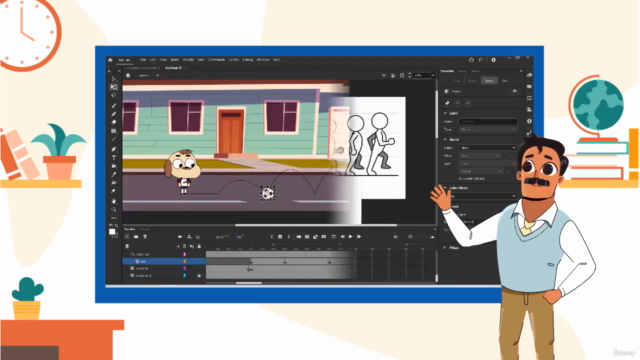The height and width of the screenshot is (360, 640).
Task: Toggle lock on all layers header
Action: coord(199,246)
